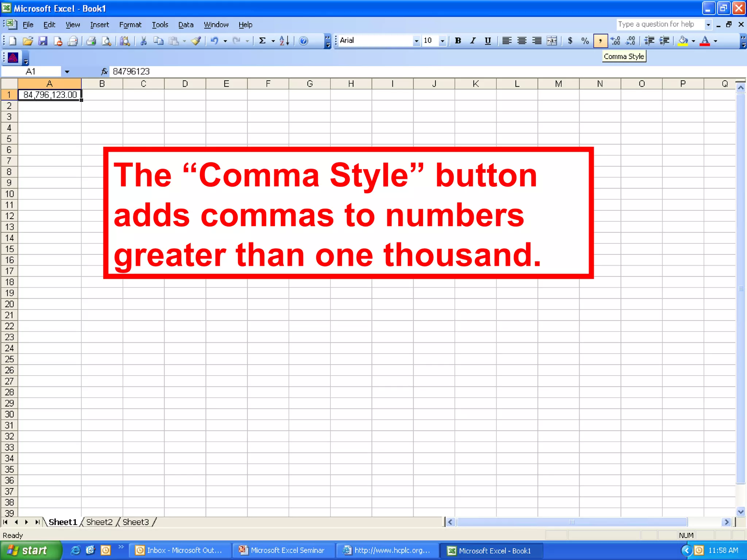Go to the last sheet tab arrow
This screenshot has height=560, width=747.
point(37,522)
